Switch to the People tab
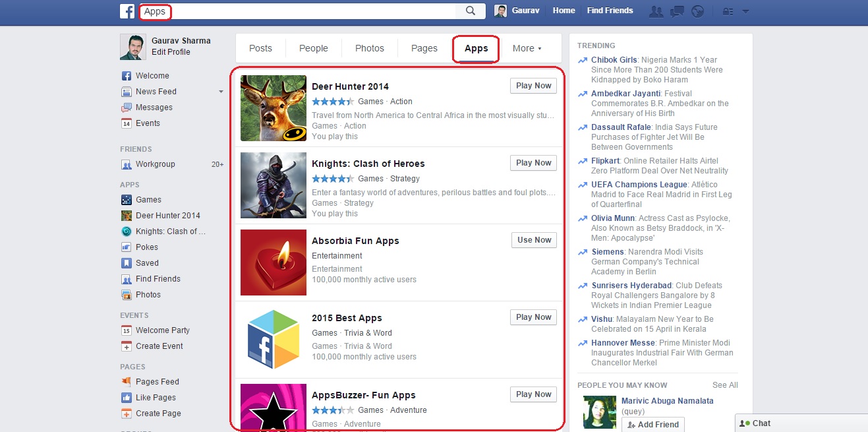 click(314, 48)
